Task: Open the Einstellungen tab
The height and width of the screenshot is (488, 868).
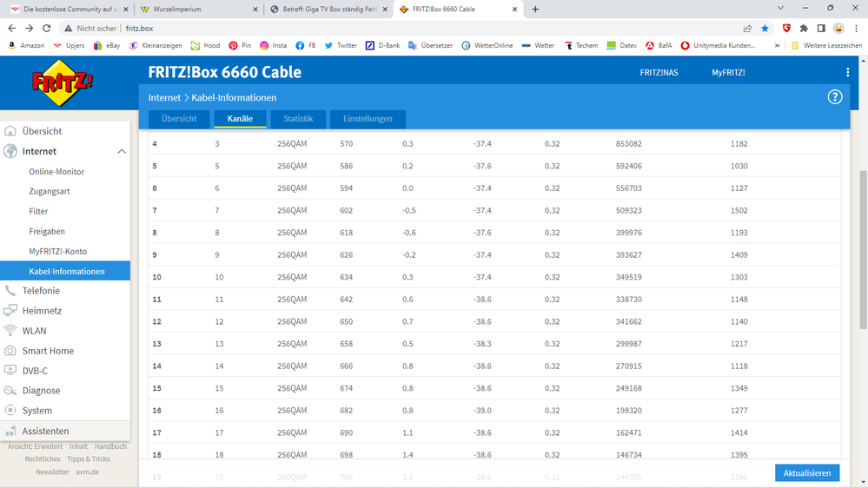Action: click(368, 118)
